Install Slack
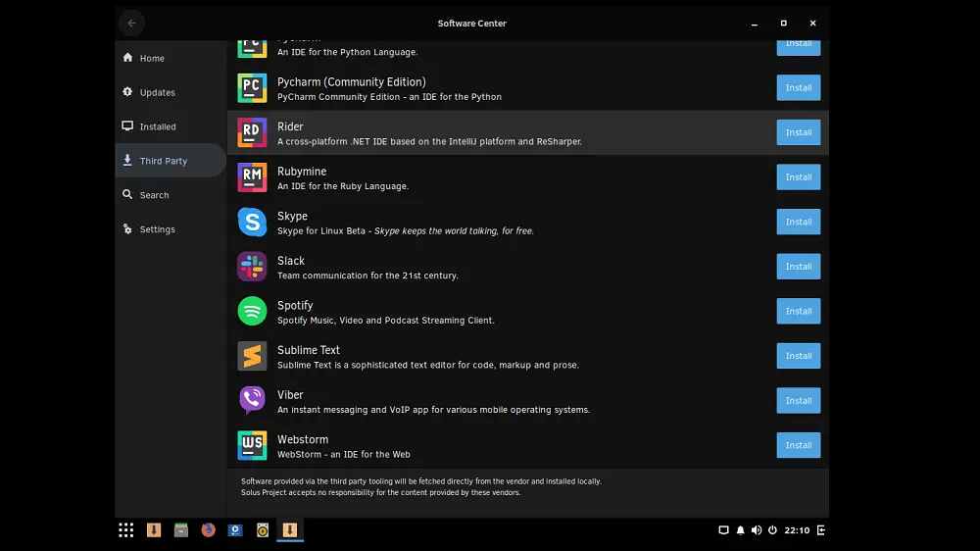Image resolution: width=980 pixels, height=551 pixels. click(798, 267)
